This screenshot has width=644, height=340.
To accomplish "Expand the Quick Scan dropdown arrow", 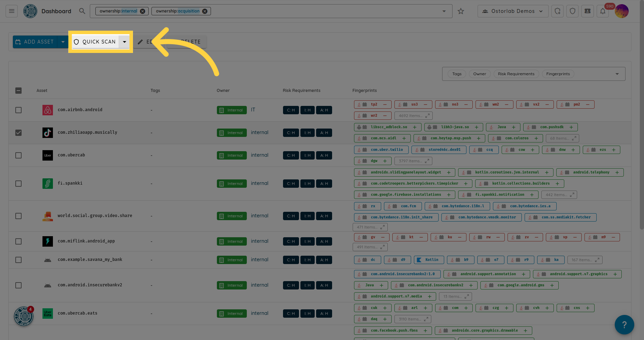I will point(124,42).
